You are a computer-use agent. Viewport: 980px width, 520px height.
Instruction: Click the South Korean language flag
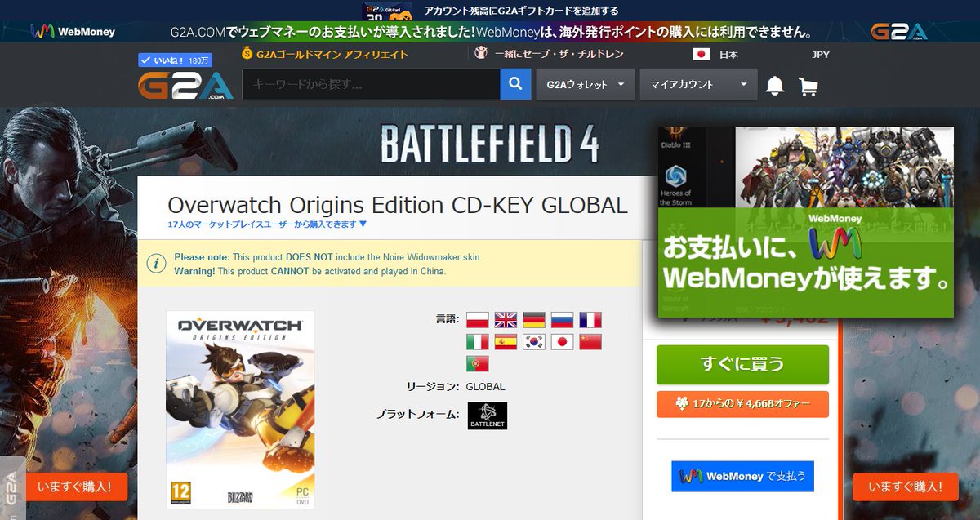pos(534,342)
